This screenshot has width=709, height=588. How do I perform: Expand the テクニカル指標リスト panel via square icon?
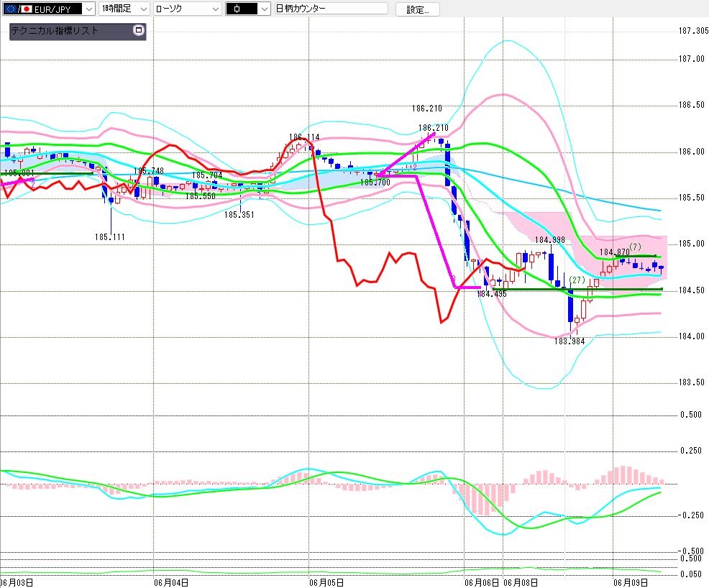pyautogui.click(x=139, y=30)
